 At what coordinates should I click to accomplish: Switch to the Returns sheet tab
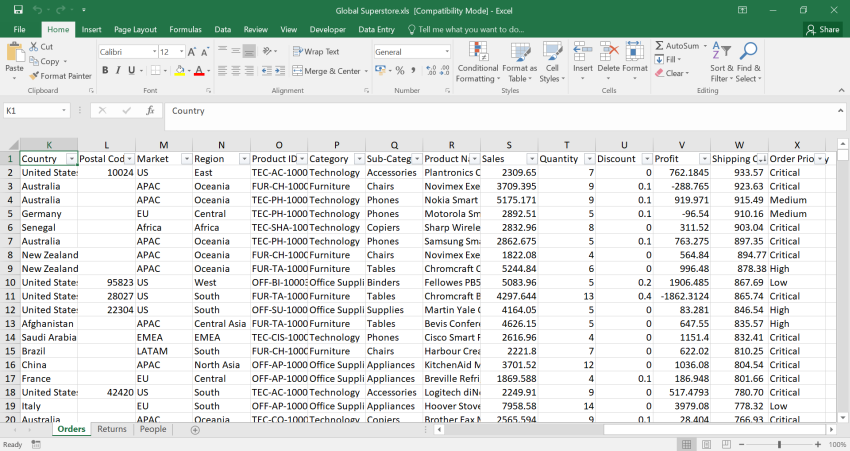[111, 429]
